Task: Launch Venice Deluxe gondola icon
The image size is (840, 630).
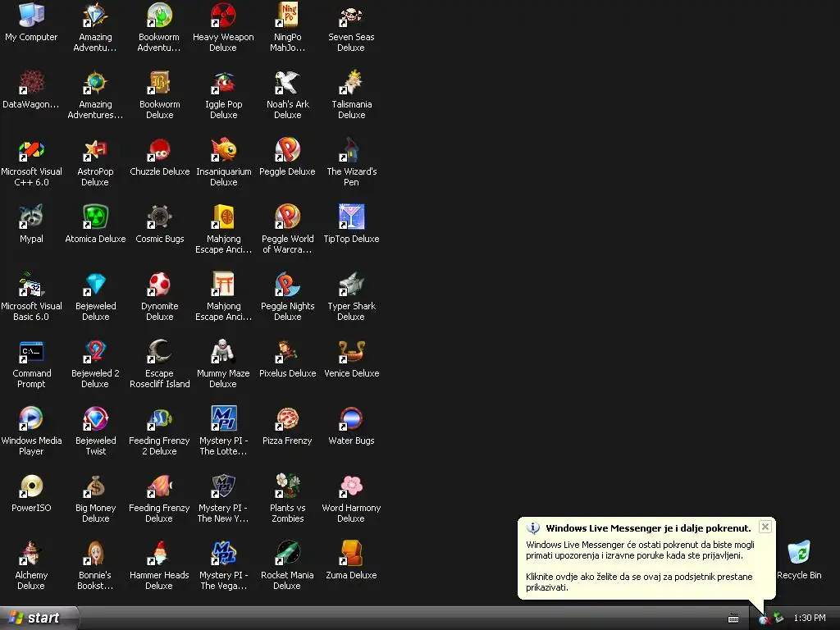Action: (x=351, y=351)
